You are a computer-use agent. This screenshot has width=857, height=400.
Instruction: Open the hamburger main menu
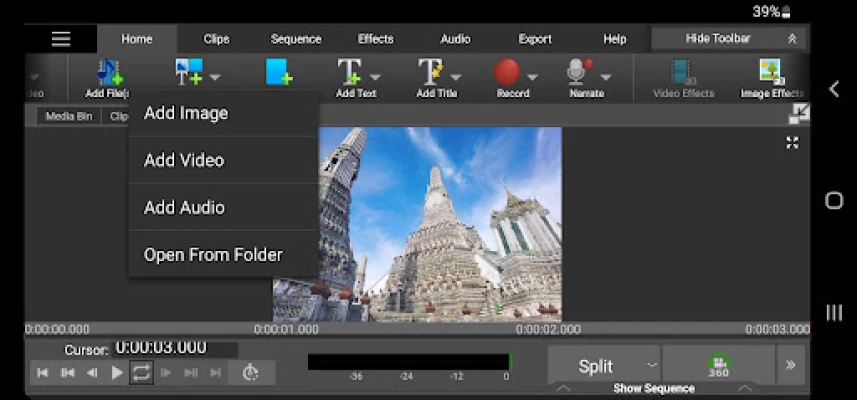pyautogui.click(x=61, y=39)
